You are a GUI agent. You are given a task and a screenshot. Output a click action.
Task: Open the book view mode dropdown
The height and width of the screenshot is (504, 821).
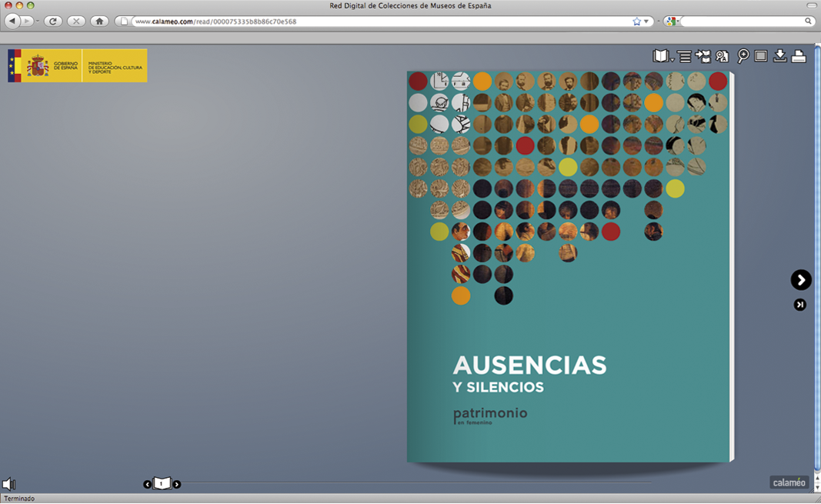(662, 56)
